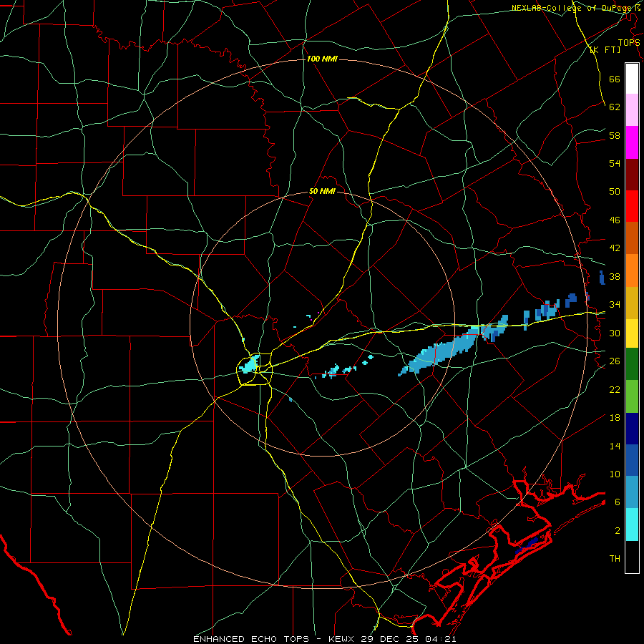This screenshot has height=644, width=644.
Task: Click the legend value 22
Action: (x=615, y=390)
